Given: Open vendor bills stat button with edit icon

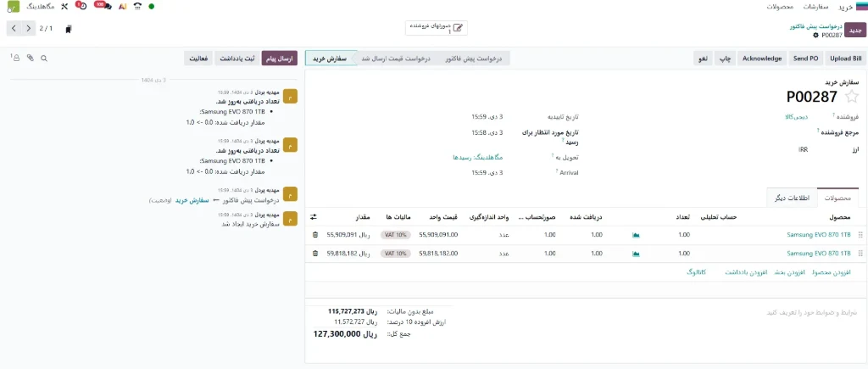Looking at the screenshot, I should pyautogui.click(x=437, y=28).
